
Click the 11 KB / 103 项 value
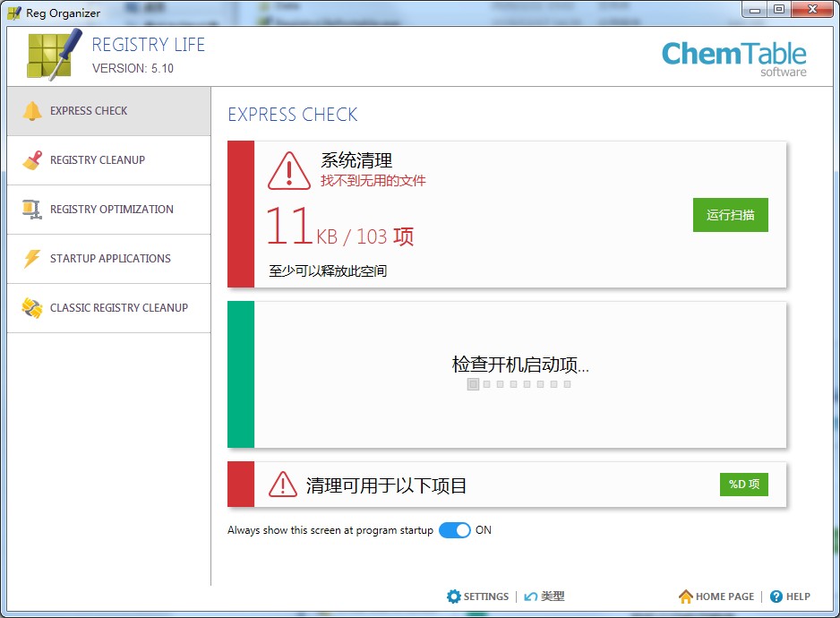pos(339,227)
